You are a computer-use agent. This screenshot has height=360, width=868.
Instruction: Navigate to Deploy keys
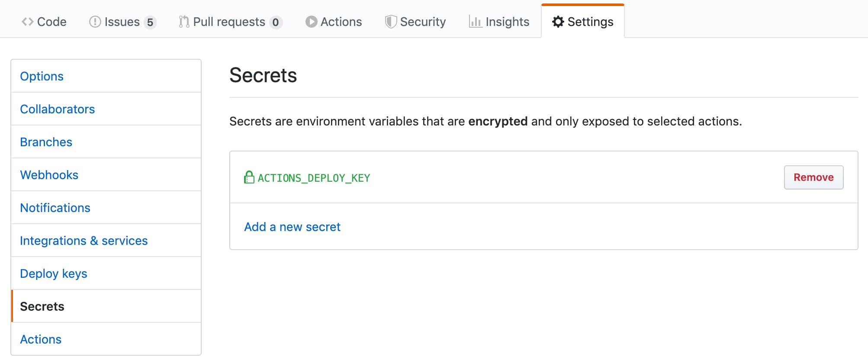click(53, 273)
